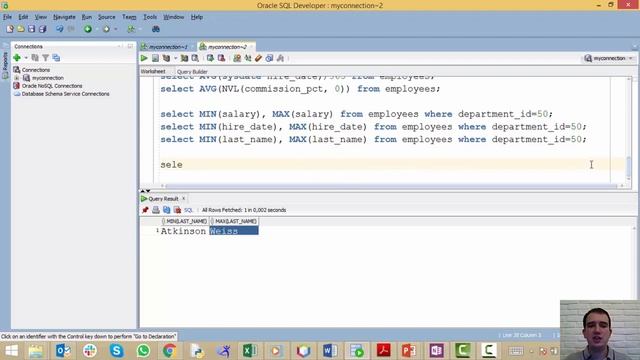Viewport: 640px width, 360px height.
Task: Click the SQL Worksheet connection icon
Action: 131,29
